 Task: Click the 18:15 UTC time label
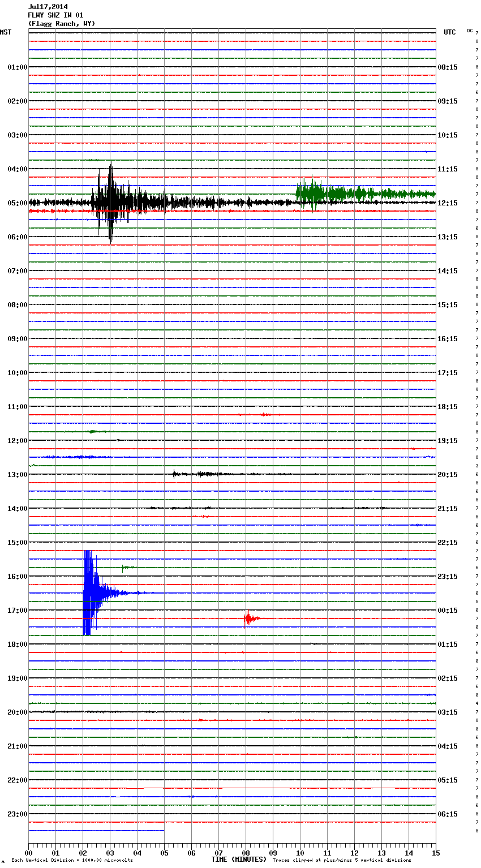pyautogui.click(x=448, y=407)
